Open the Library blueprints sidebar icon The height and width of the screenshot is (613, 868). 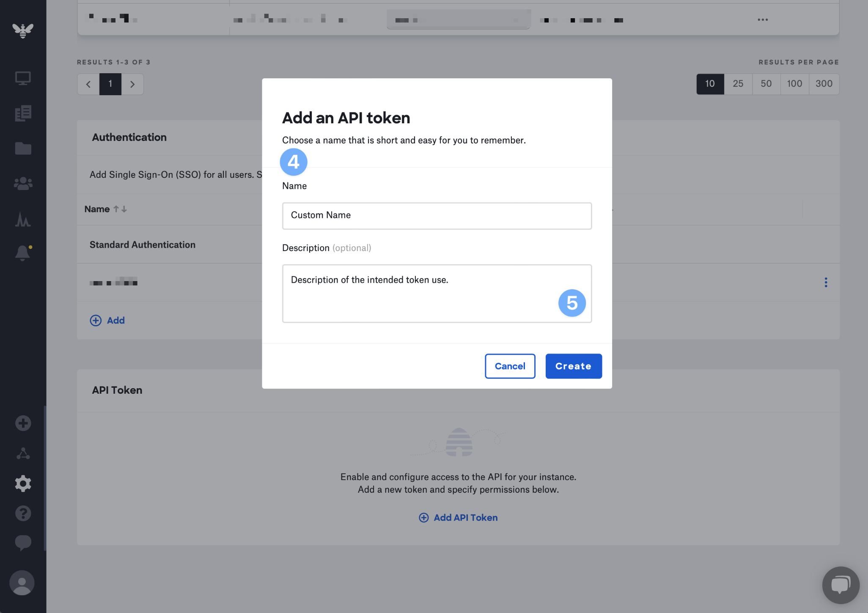pyautogui.click(x=23, y=113)
